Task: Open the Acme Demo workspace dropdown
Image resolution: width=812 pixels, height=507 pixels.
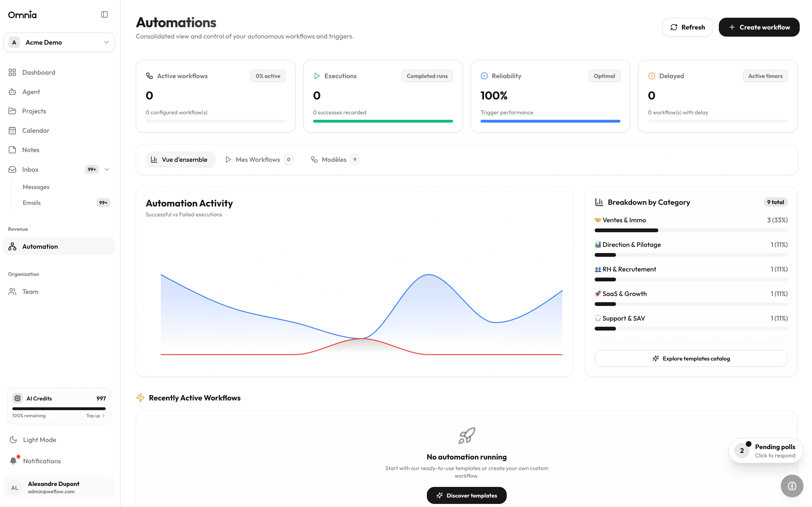Action: pos(59,42)
